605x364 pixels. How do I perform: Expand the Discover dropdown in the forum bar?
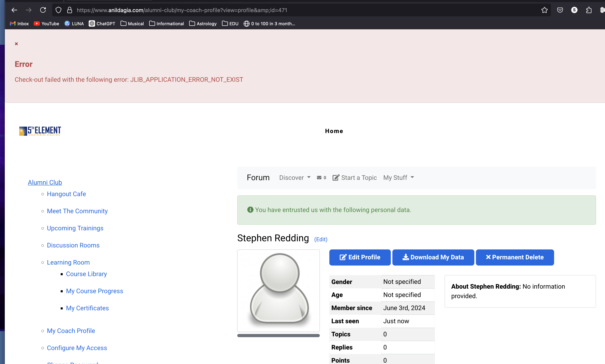[x=295, y=178]
